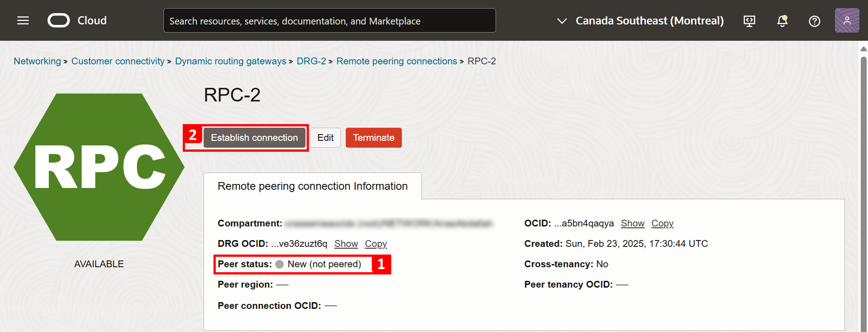Image resolution: width=868 pixels, height=332 pixels.
Task: Copy the DRG OCID
Action: [376, 244]
